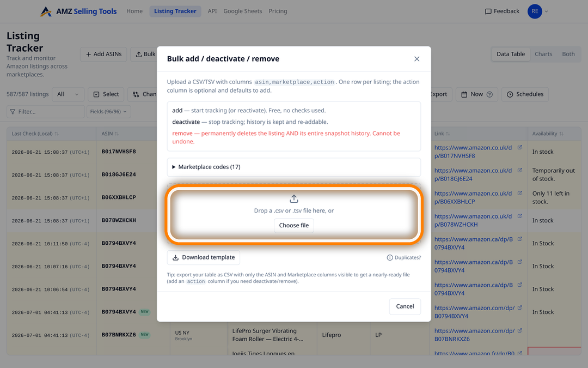Click the Choose file button
588x368 pixels.
(x=294, y=225)
